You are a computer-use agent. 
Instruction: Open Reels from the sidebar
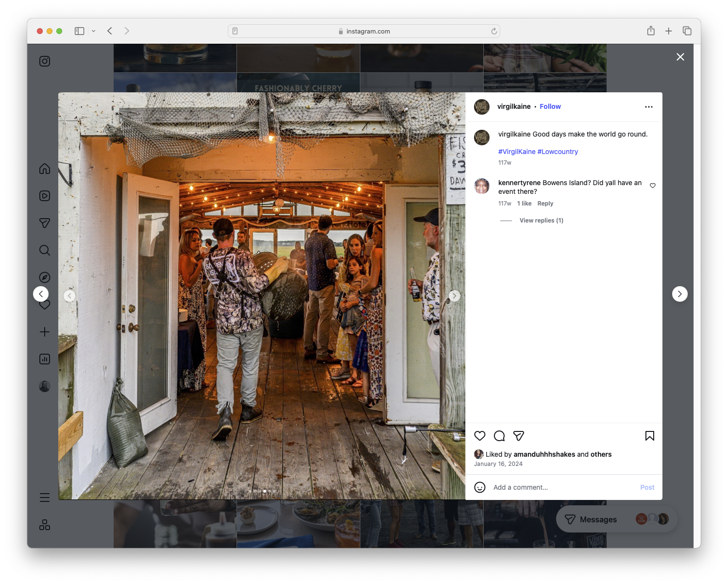(45, 196)
